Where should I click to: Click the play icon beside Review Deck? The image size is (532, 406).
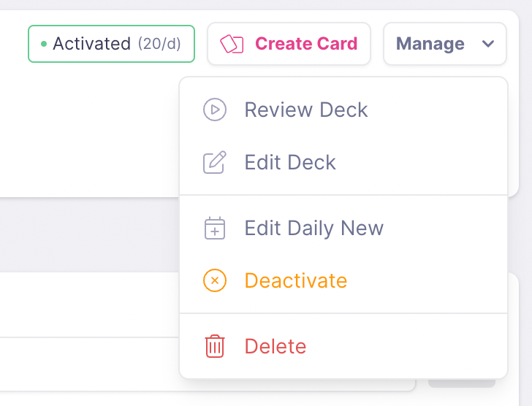click(215, 110)
